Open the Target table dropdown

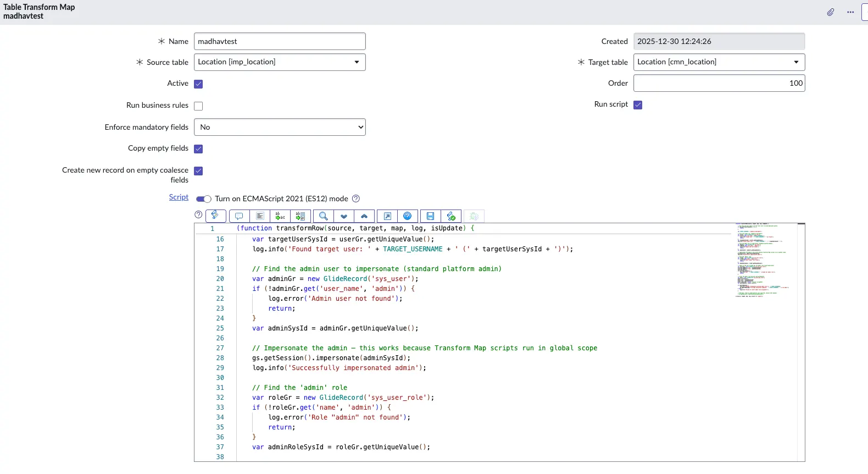tap(719, 62)
